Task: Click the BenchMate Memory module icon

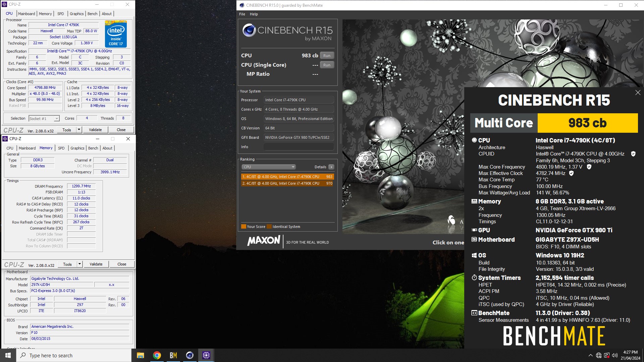Action: pos(474,201)
